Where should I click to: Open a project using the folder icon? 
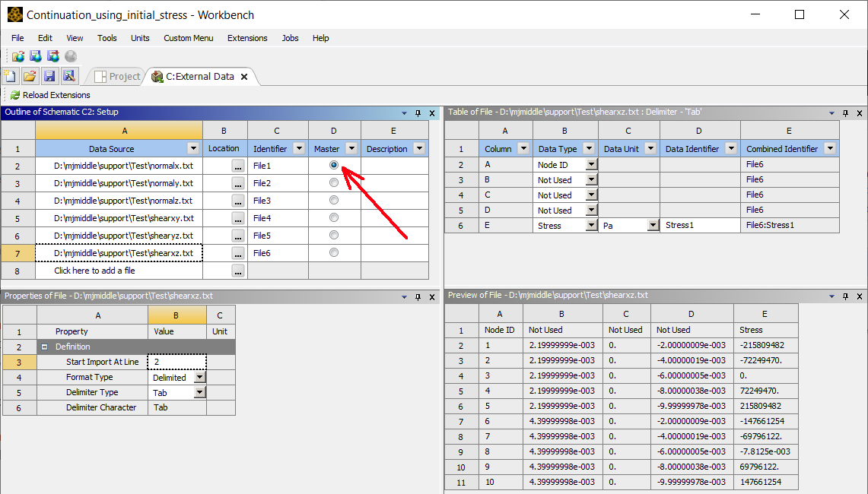30,76
